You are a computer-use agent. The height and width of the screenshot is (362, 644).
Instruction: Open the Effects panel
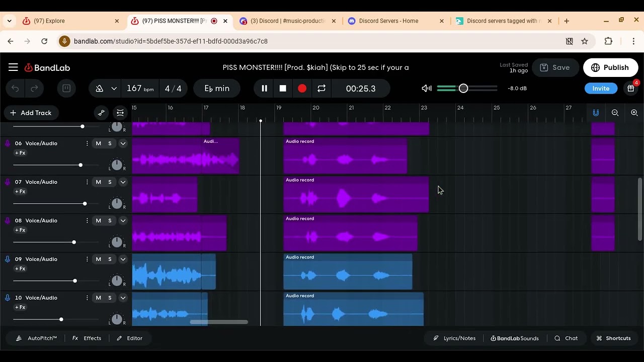coord(87,338)
